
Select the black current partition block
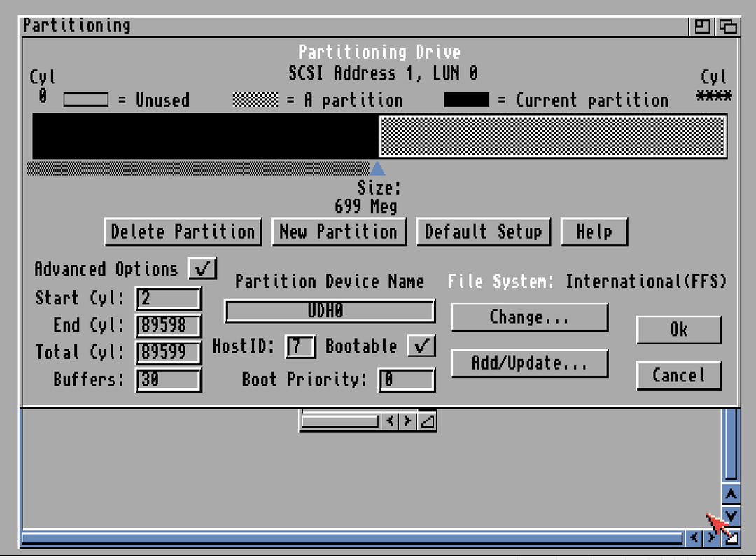pyautogui.click(x=205, y=136)
